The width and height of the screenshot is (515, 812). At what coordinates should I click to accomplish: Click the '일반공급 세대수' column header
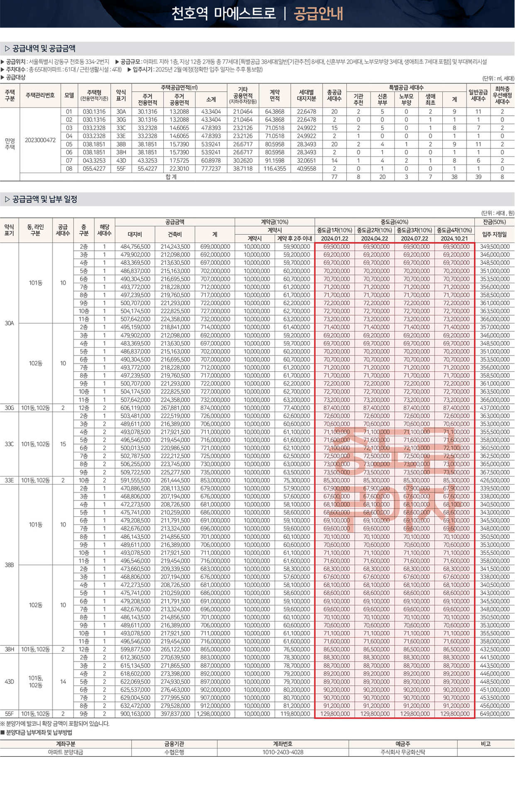point(478,96)
